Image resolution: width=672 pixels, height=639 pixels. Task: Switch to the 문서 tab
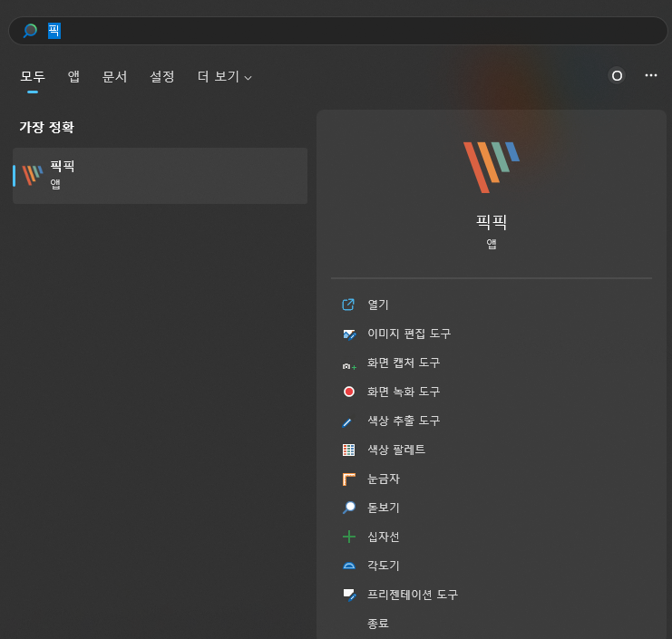[114, 77]
